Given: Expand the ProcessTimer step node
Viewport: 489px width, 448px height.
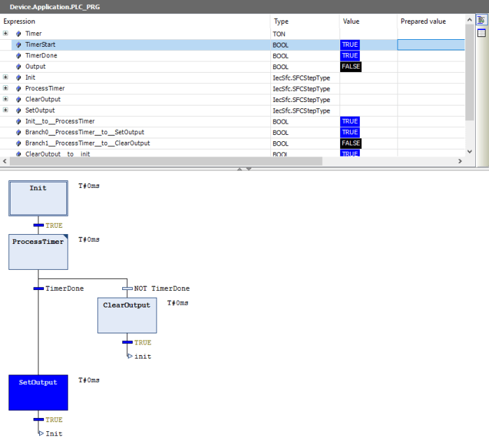Looking at the screenshot, I should [6, 88].
